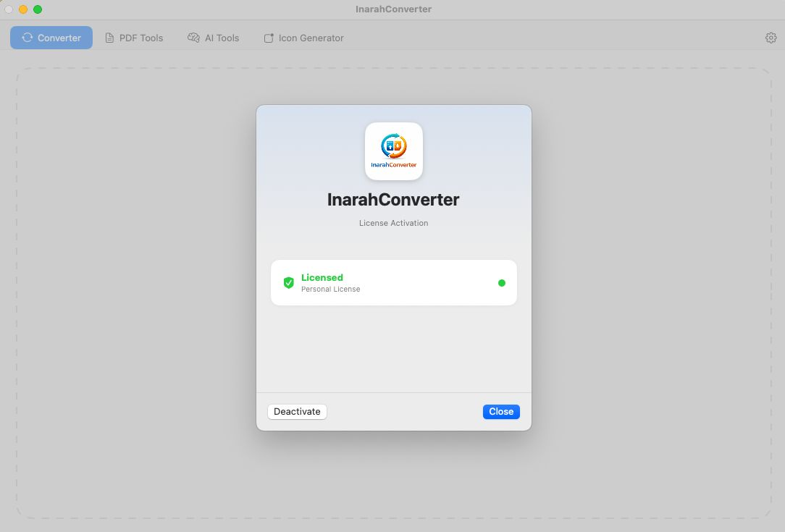The image size is (785, 532).
Task: Click the document icon beside PDF Tools
Action: [x=109, y=38]
